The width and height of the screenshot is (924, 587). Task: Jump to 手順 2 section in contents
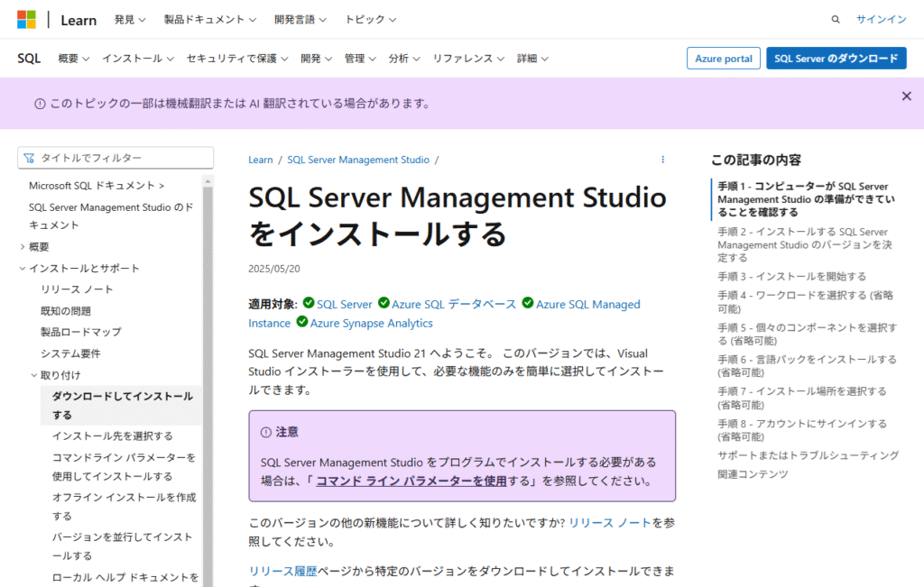[805, 244]
